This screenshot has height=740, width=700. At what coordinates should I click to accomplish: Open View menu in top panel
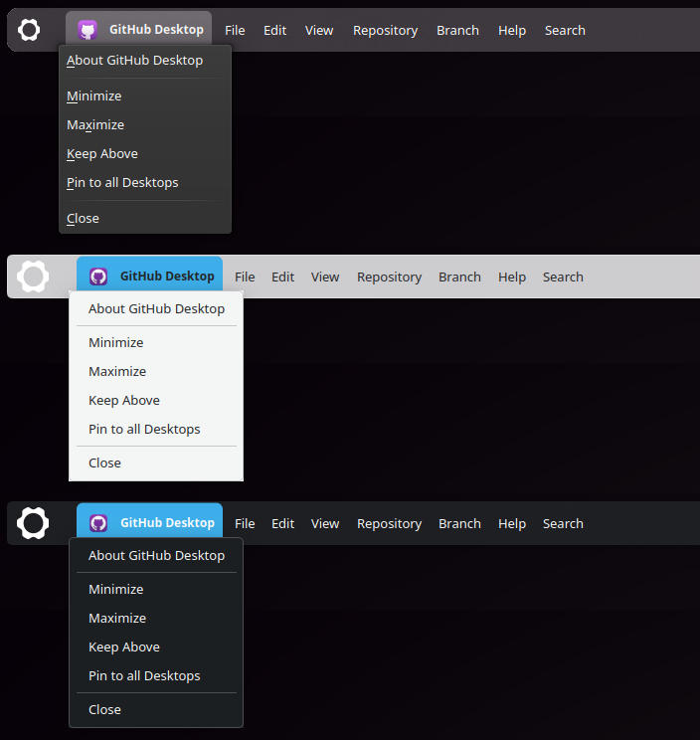pyautogui.click(x=319, y=30)
